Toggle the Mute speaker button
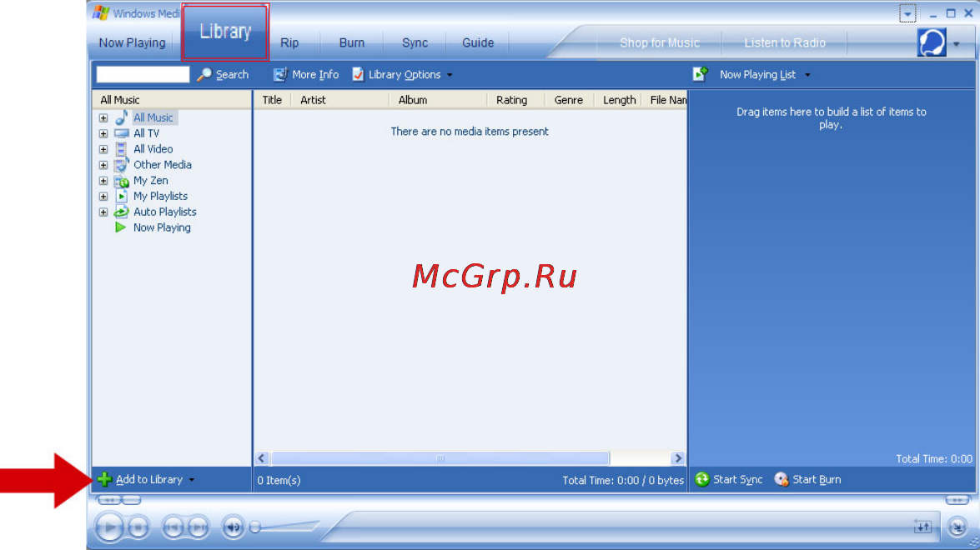This screenshot has height=550, width=980. pyautogui.click(x=234, y=527)
